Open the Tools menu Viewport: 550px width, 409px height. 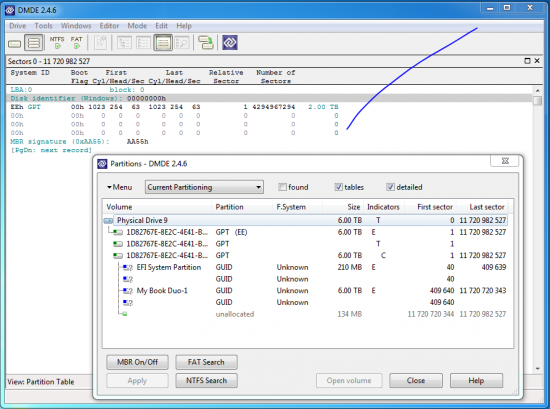[43, 26]
